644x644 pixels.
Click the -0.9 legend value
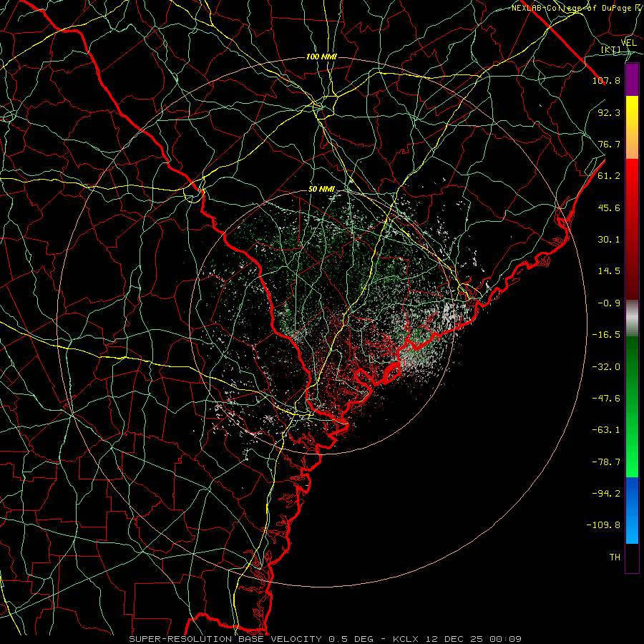pos(609,303)
